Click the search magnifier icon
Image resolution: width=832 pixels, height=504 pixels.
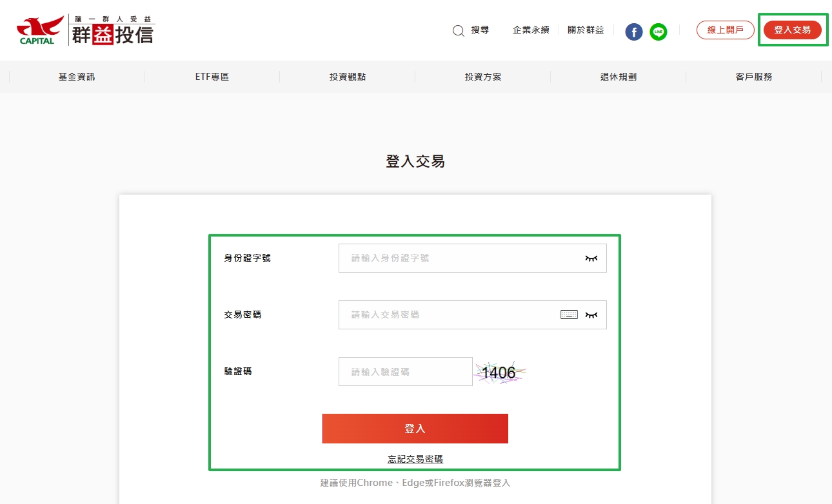tap(459, 31)
